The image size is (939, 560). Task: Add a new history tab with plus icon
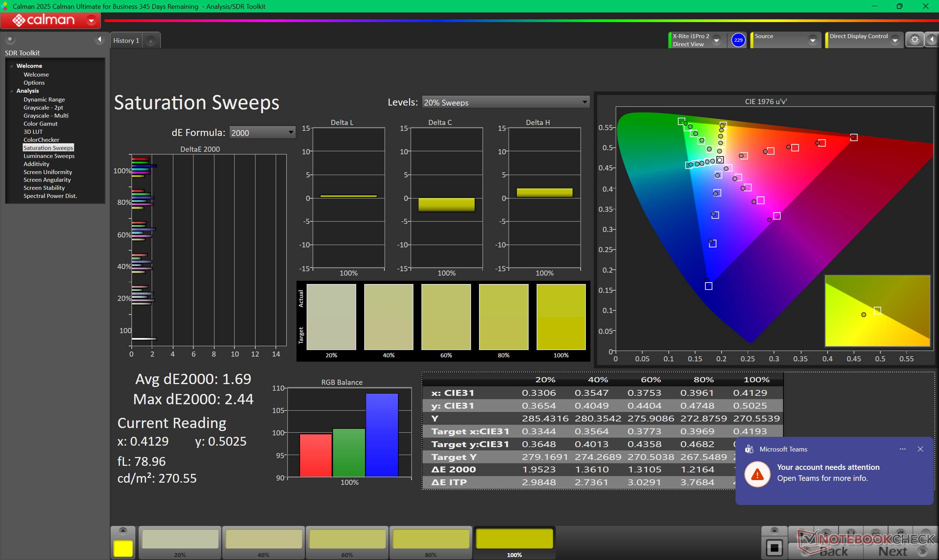click(151, 41)
